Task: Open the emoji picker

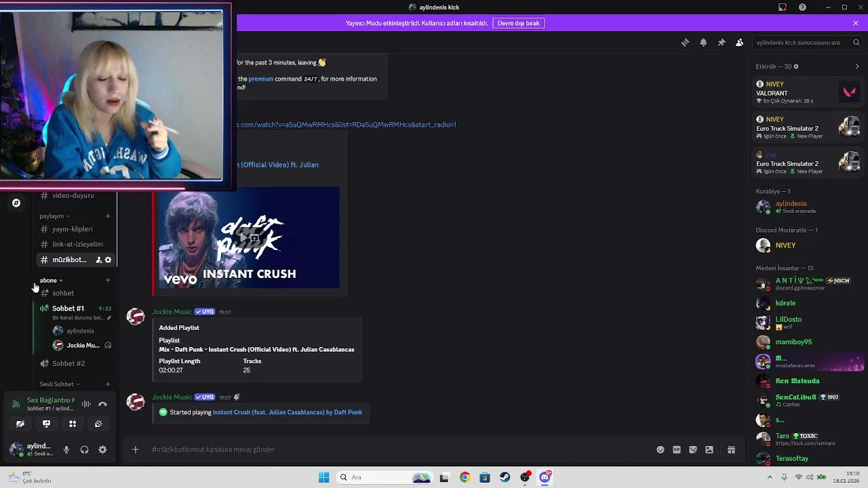Action: click(x=660, y=449)
